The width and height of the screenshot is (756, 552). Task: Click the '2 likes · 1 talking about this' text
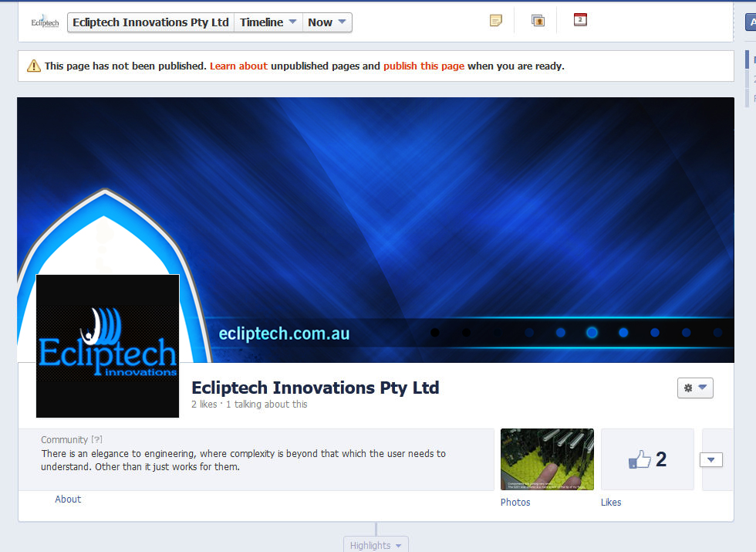tap(249, 405)
